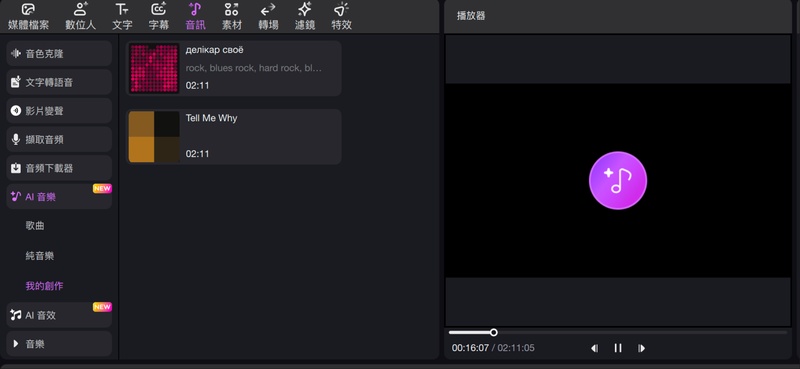Screen dimensions: 800x369
Task: Click the document icon beside 文字轉語音
Action: (x=16, y=82)
